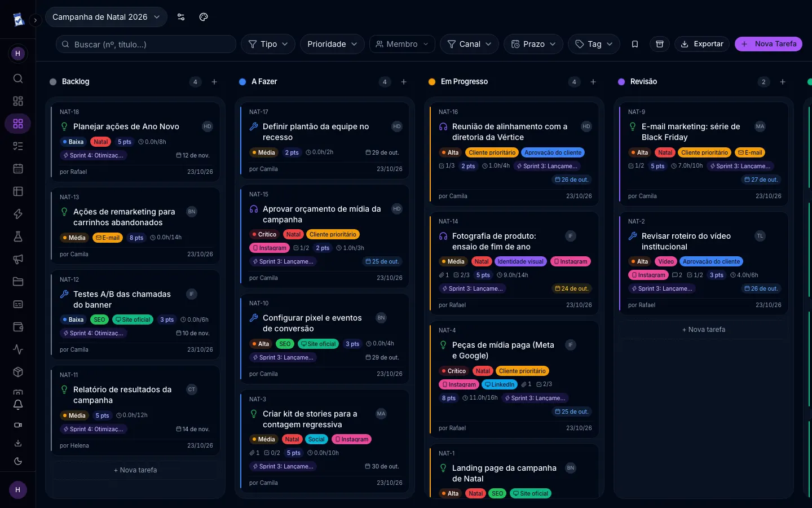This screenshot has width=812, height=508.
Task: Select the active kanban board sidebar icon
Action: 18,124
